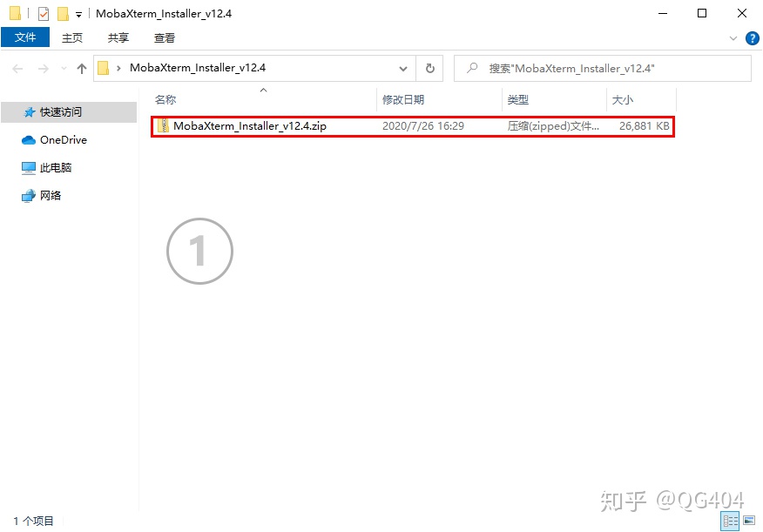Expand the address bar breadcrumb chevron

(x=118, y=68)
